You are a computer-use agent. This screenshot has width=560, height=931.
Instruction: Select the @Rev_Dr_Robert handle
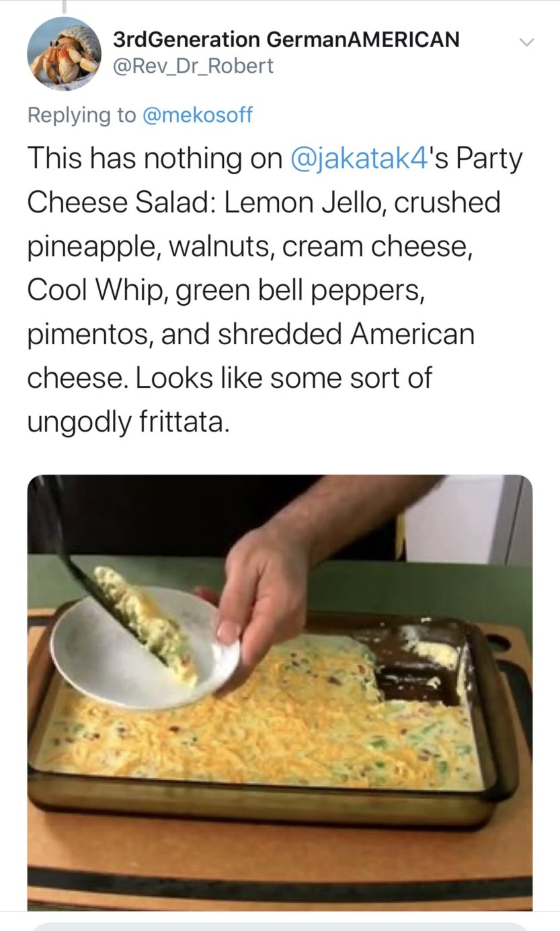194,66
